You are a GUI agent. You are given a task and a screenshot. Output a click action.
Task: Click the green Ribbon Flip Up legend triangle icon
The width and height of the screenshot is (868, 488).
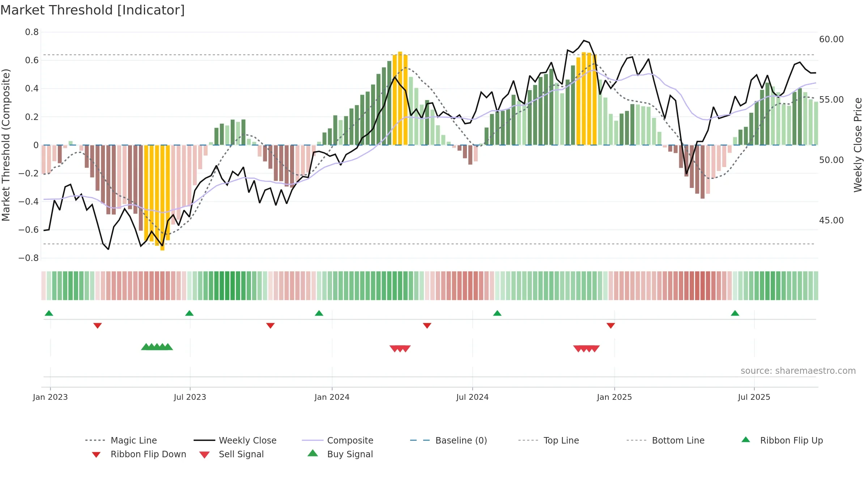click(746, 440)
